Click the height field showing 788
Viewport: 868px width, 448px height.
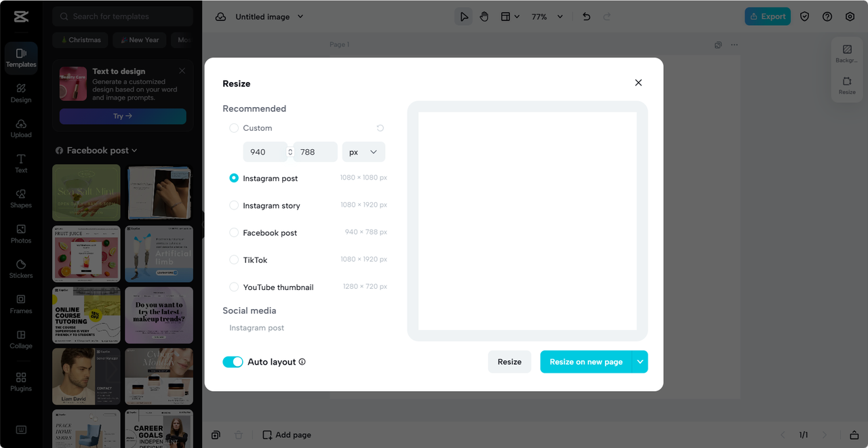click(315, 152)
